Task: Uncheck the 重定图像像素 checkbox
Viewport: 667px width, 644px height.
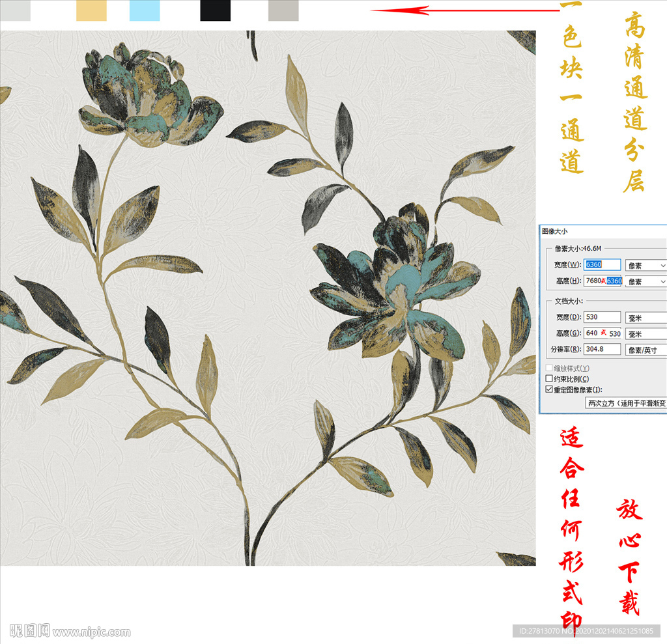Action: point(548,389)
